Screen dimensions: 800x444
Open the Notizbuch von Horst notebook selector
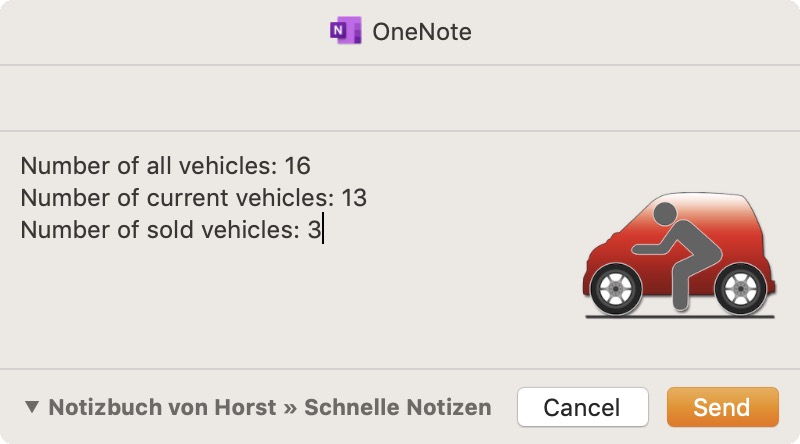click(x=162, y=407)
